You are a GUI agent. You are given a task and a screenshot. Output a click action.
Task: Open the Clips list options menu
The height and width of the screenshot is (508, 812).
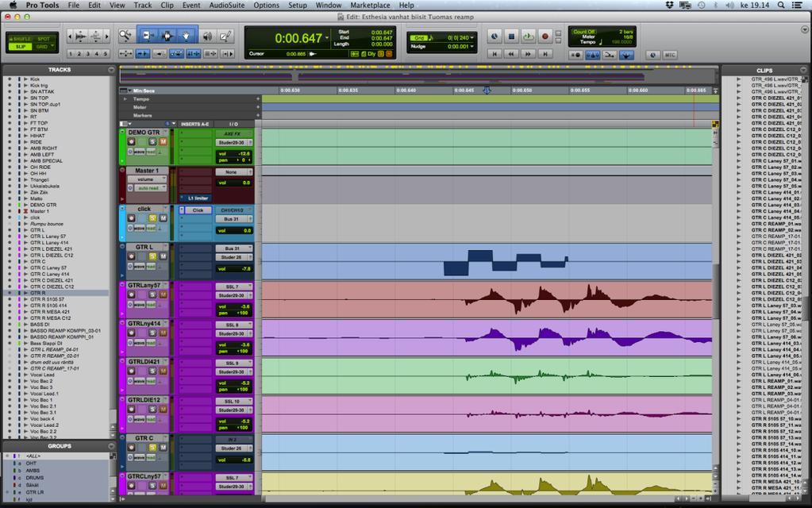(803, 70)
